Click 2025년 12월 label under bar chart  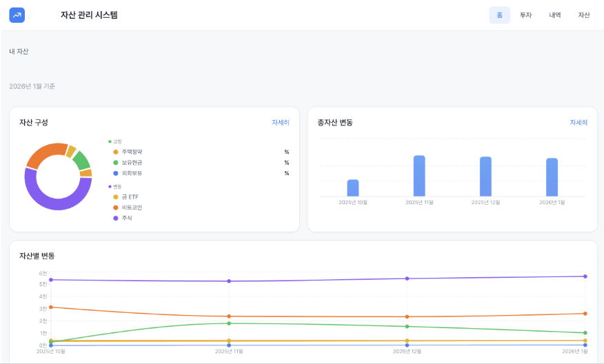click(485, 202)
